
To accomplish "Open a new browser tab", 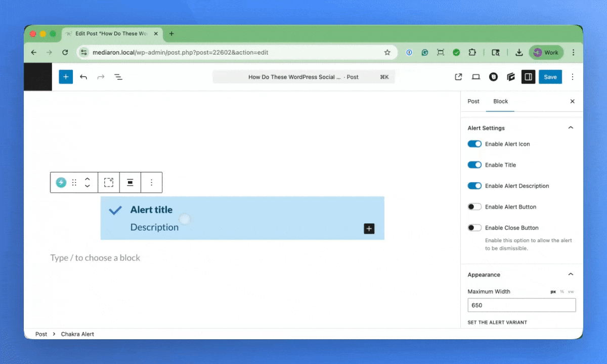I will pyautogui.click(x=171, y=34).
